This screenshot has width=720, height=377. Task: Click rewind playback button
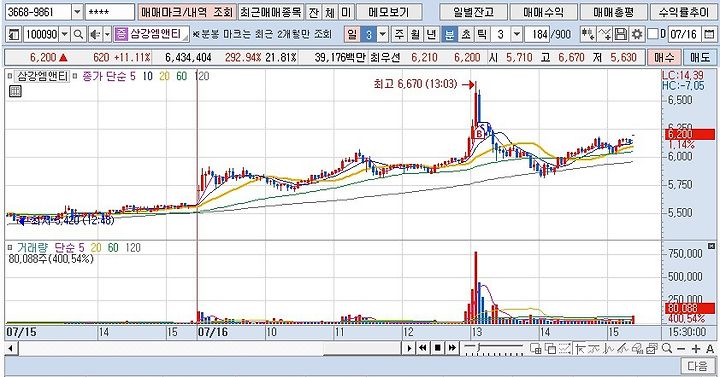click(x=423, y=349)
